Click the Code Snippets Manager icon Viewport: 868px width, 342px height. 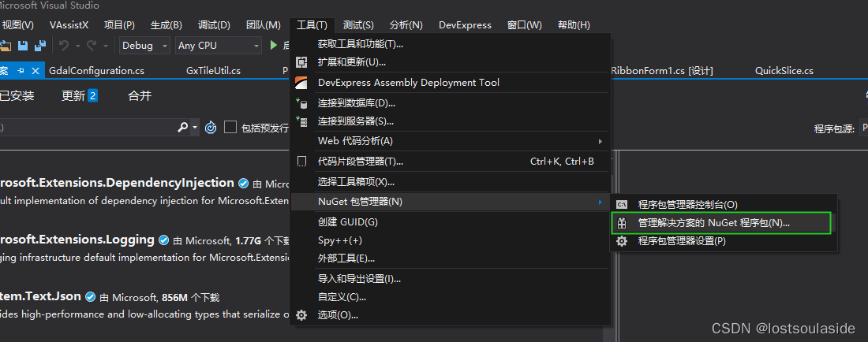(301, 162)
